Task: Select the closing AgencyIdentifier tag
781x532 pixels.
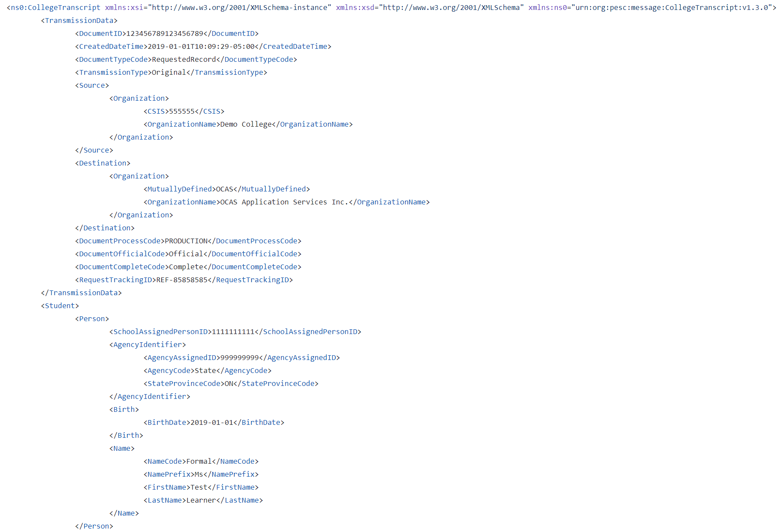Action: 150,396
